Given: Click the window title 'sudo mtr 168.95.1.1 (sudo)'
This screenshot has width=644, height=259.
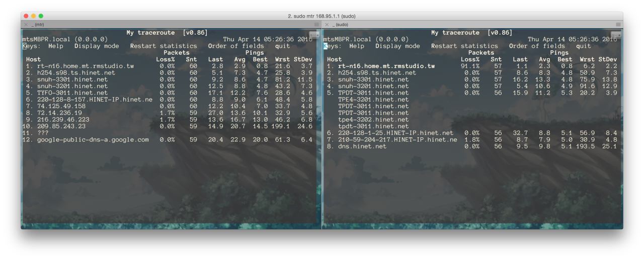Looking at the screenshot, I should tap(321, 16).
